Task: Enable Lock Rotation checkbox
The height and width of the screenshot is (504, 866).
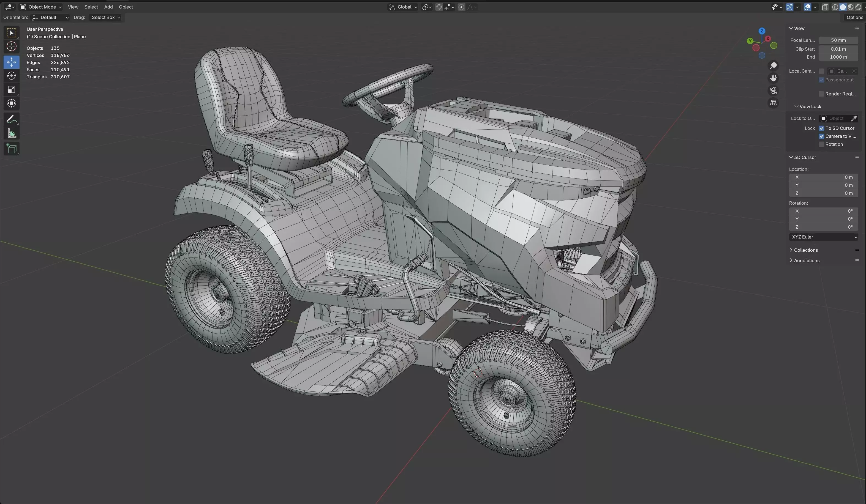Action: tap(821, 144)
